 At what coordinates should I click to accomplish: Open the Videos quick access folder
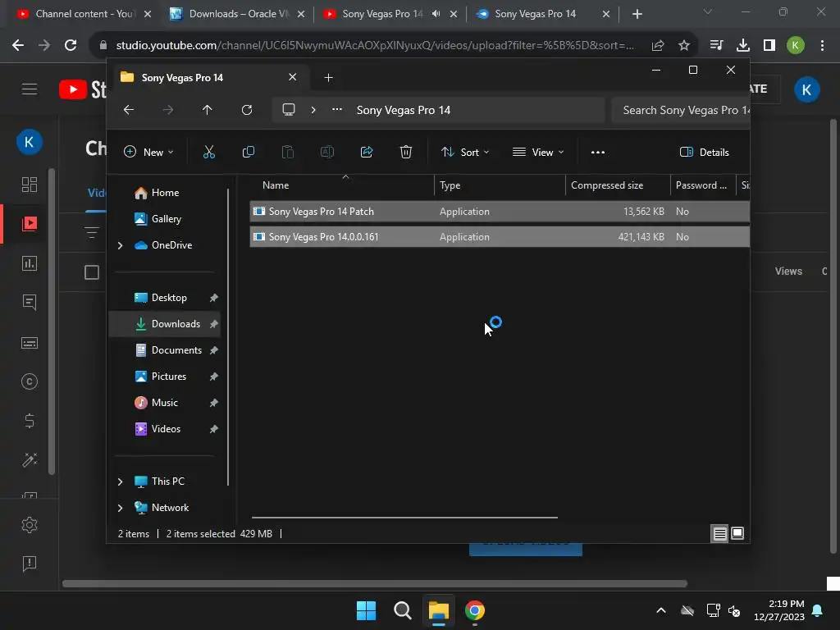point(166,428)
